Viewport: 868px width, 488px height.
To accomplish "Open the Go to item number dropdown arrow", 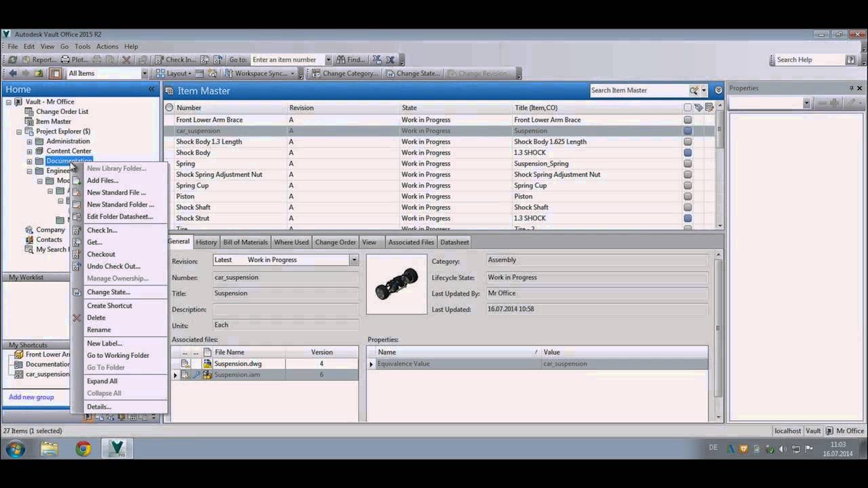I will (328, 60).
